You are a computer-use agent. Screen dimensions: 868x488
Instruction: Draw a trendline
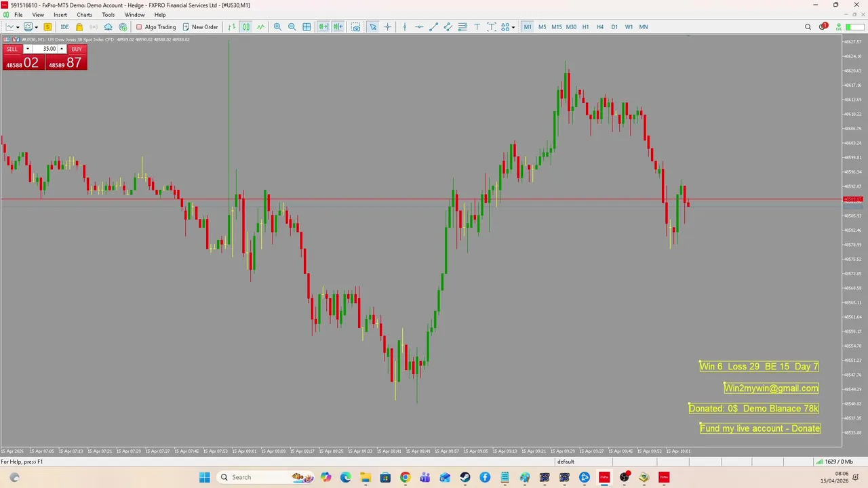pos(434,27)
